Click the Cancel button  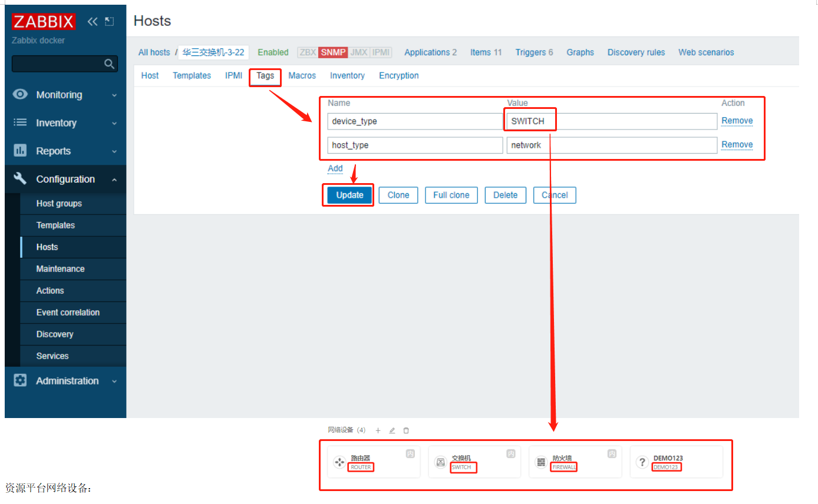(555, 195)
